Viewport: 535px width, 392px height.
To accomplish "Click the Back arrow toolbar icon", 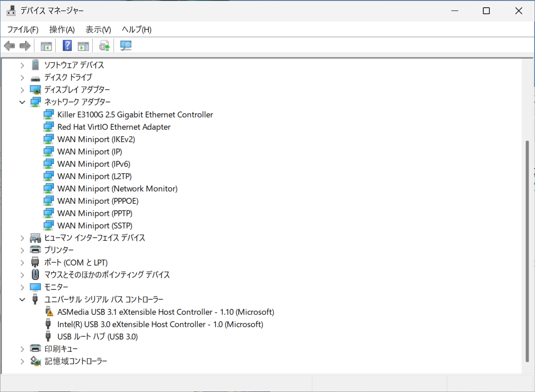I will tap(10, 46).
